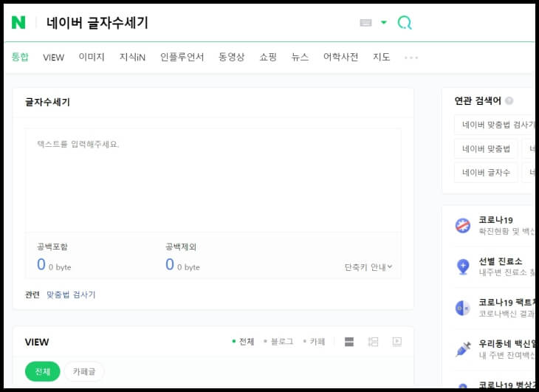Show more tabs via three dots
This screenshot has height=392, width=539.
click(411, 58)
